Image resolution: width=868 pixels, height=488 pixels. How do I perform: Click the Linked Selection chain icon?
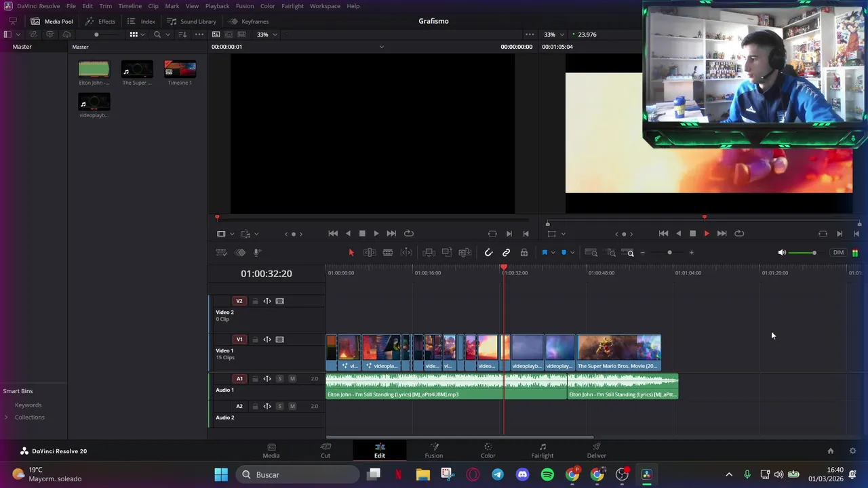[x=506, y=253]
